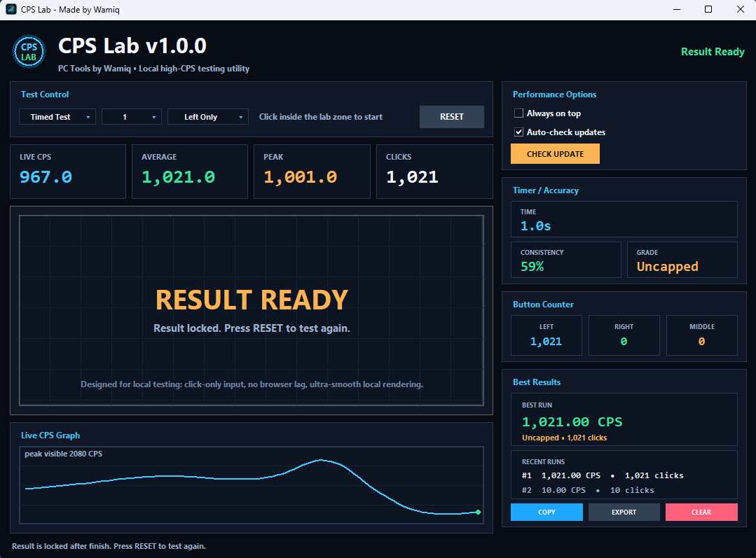
Task: Click the Average value 1,021.0
Action: [179, 177]
